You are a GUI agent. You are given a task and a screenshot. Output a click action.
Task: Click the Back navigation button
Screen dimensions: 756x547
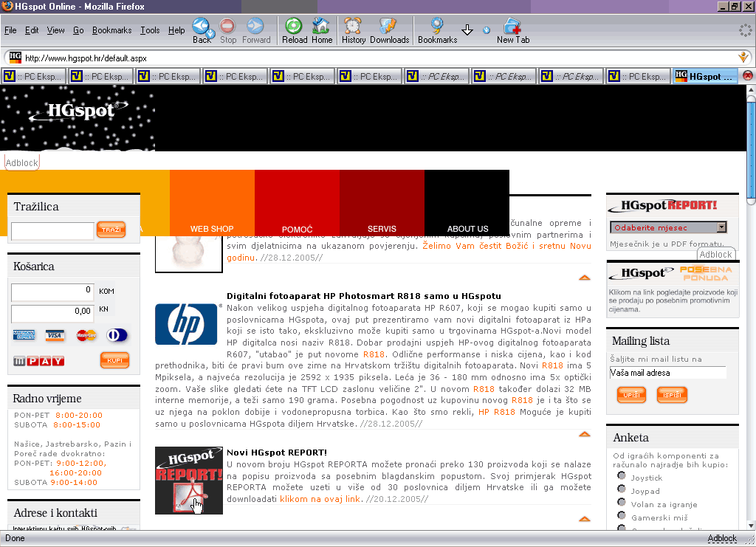(x=200, y=29)
